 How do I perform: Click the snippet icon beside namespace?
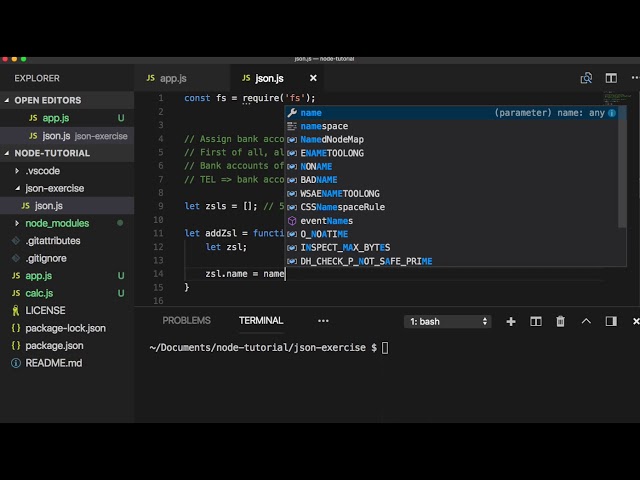292,127
